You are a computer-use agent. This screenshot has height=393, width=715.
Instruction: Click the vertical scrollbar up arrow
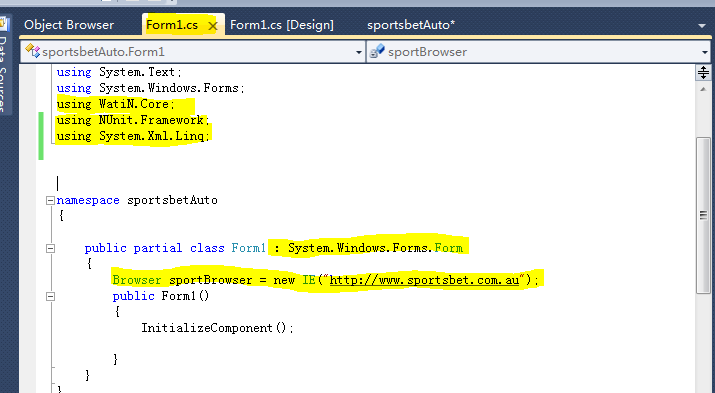pyautogui.click(x=703, y=89)
